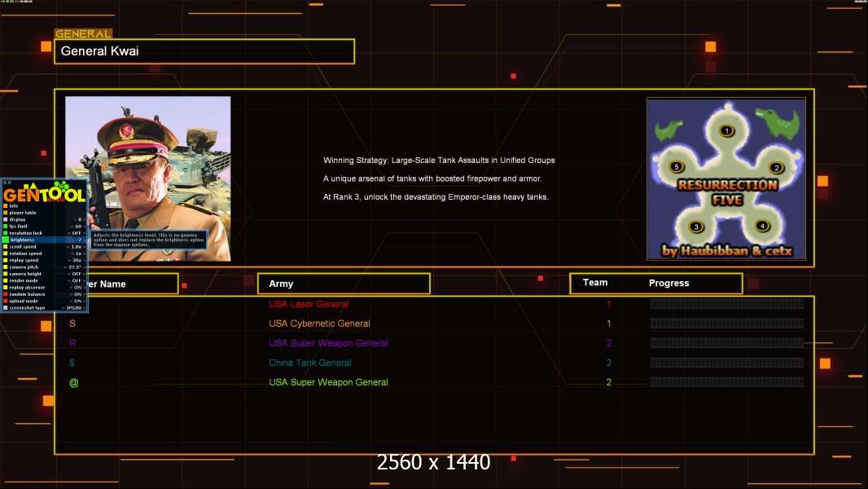868x489 pixels.
Task: Toggle render mode OFF value
Action: coord(77,281)
